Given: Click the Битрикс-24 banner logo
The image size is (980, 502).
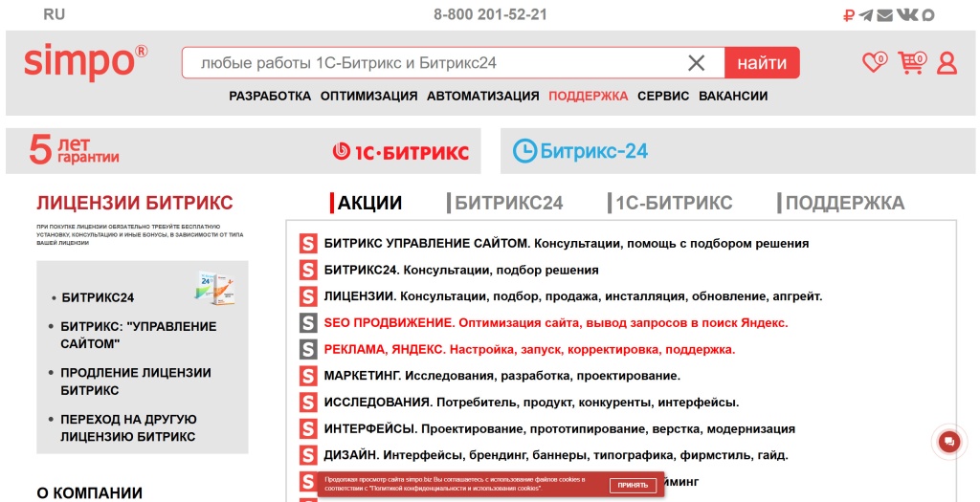Looking at the screenshot, I should coord(580,151).
